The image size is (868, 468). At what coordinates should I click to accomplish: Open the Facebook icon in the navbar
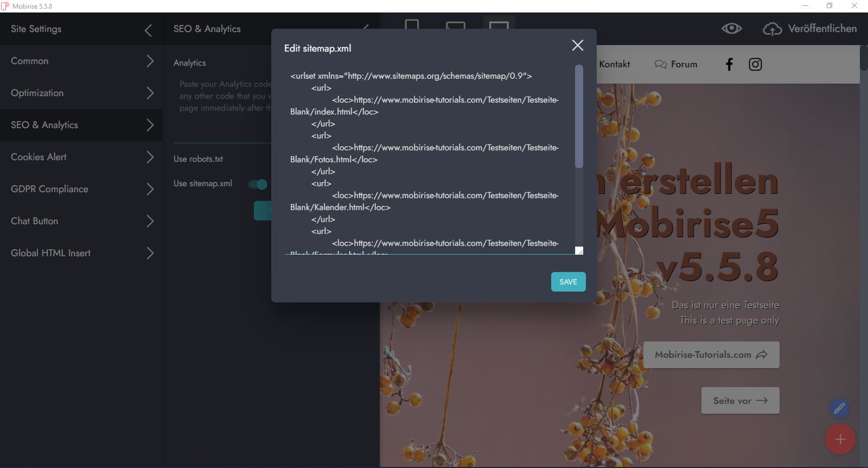tap(729, 65)
